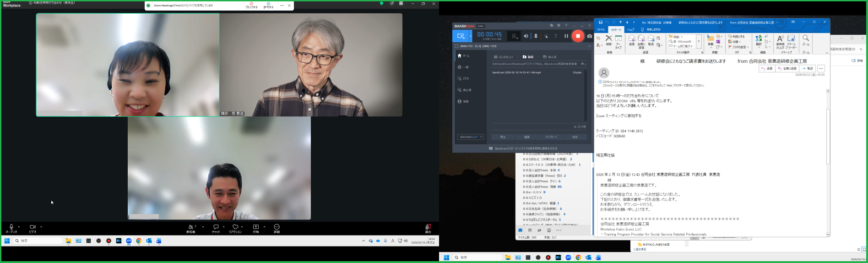Image resolution: width=868 pixels, height=263 pixels.
Task: Take a screenshot with Bandicam camera icon
Action: pos(590,36)
